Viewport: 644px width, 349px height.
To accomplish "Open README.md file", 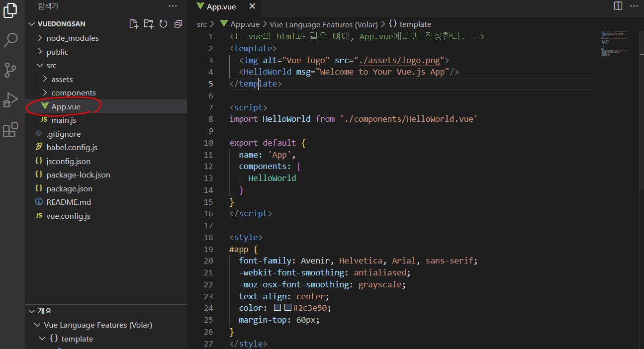I will tap(106, 202).
